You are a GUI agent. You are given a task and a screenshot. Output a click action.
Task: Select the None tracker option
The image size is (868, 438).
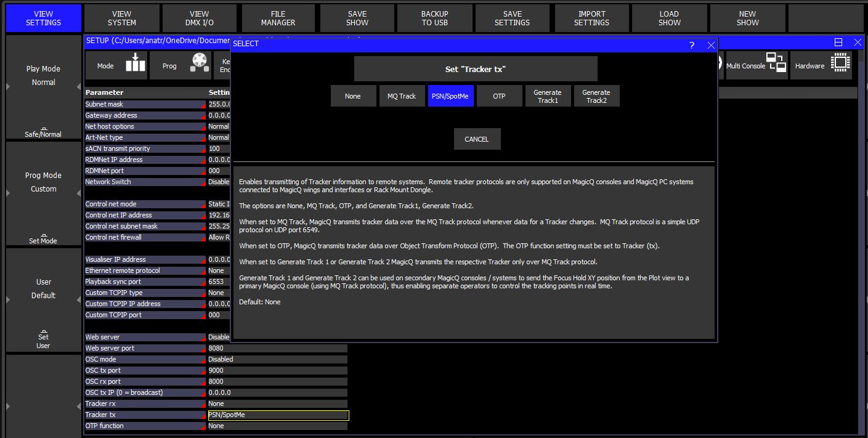click(353, 96)
